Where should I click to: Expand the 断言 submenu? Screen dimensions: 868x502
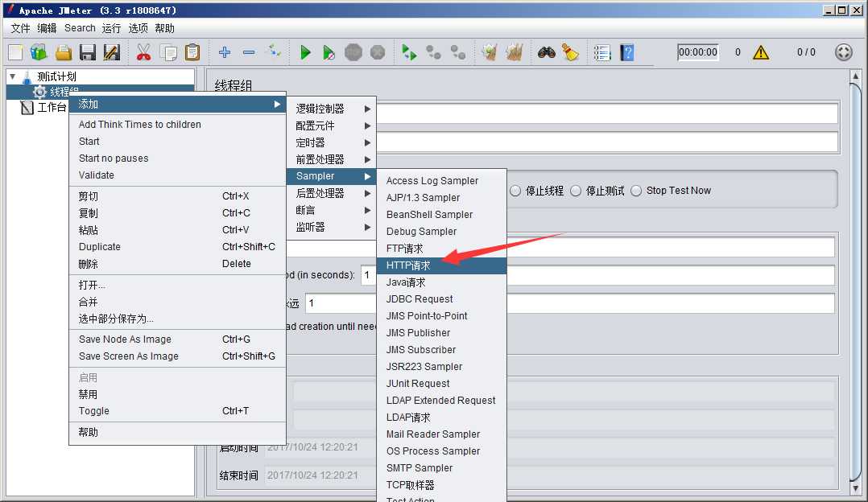(332, 210)
